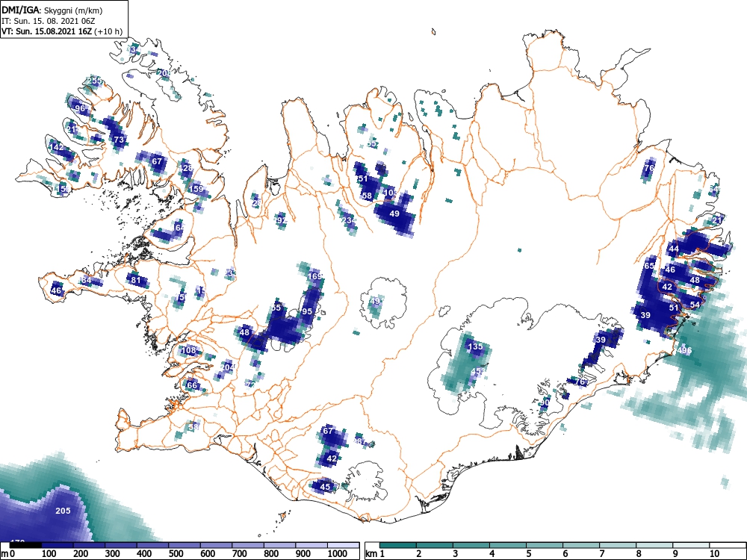Click the 'DMI/IGA: Skyggni (m/km)' title text
This screenshot has height=560, width=747.
tap(52, 10)
